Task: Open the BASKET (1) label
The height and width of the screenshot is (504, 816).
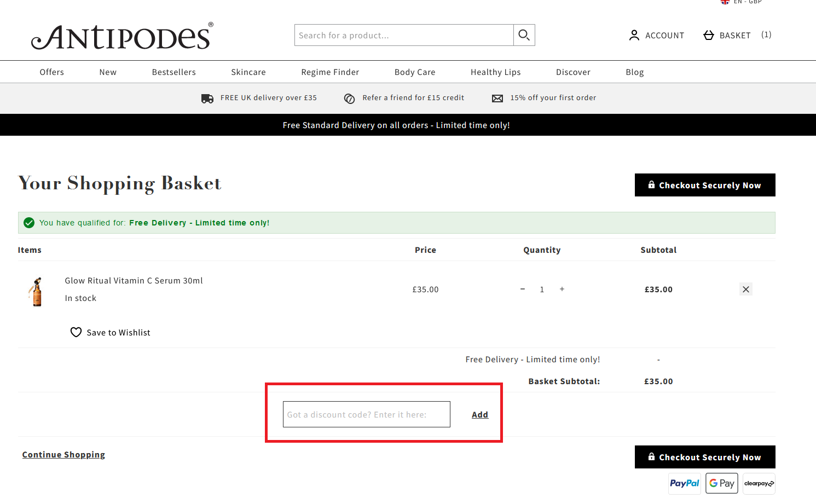Action: point(745,35)
